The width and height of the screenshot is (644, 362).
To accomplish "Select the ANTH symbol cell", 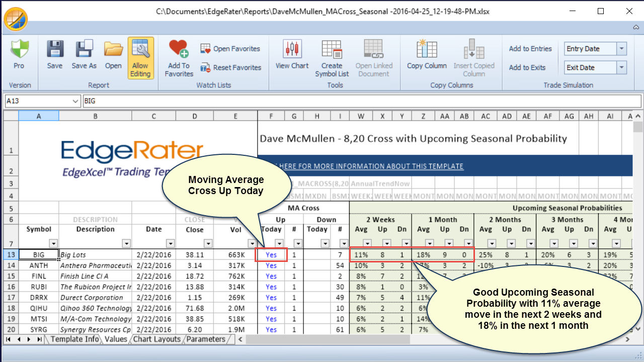I will click(x=39, y=265).
